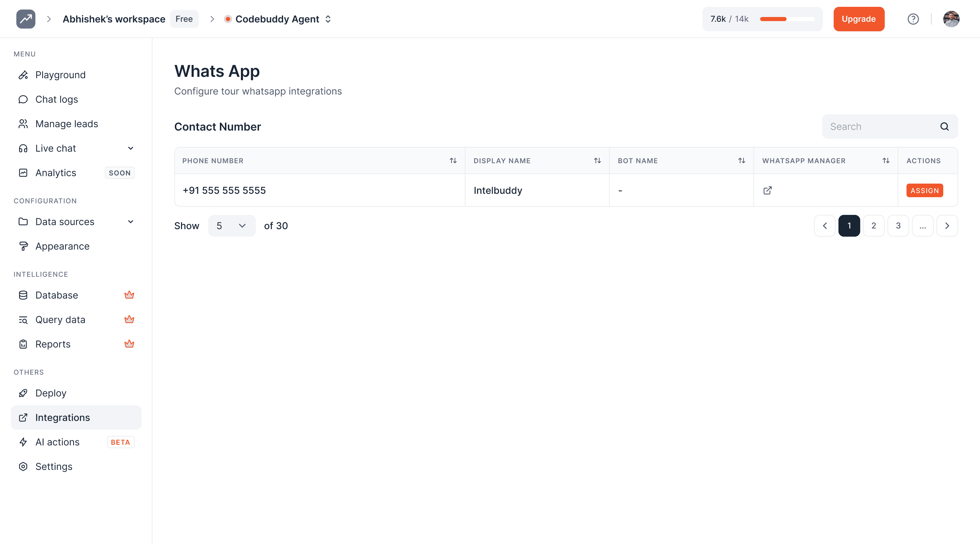The height and width of the screenshot is (544, 980).
Task: Open Playground from sidebar menu
Action: [60, 75]
